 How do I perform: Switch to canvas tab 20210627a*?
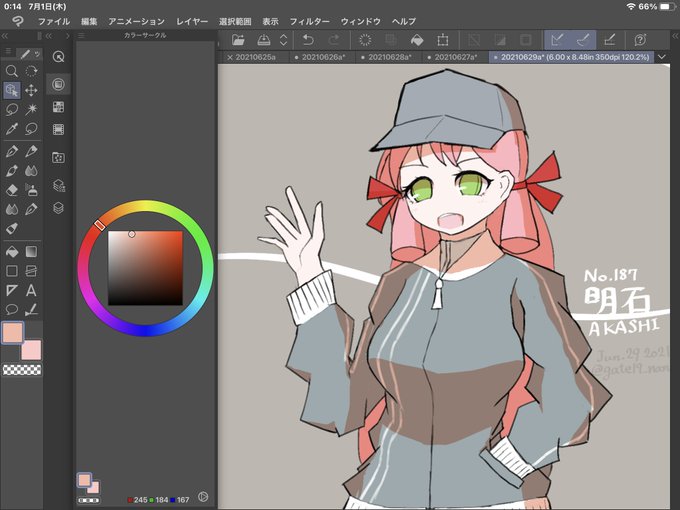click(x=453, y=57)
